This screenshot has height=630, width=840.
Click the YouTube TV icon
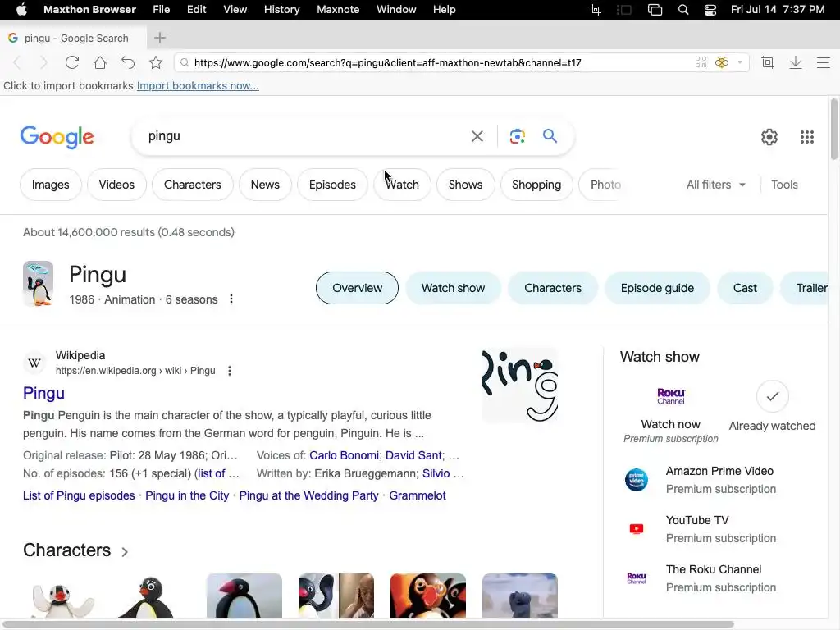pyautogui.click(x=637, y=529)
